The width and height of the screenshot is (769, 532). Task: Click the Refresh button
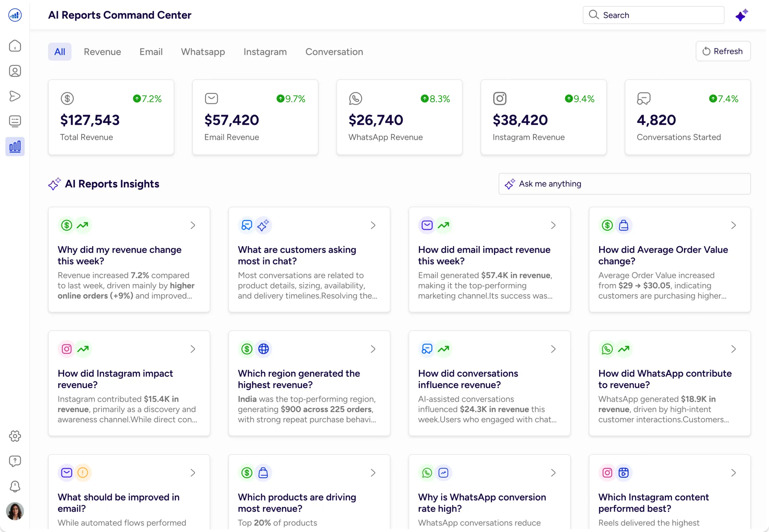pos(723,51)
